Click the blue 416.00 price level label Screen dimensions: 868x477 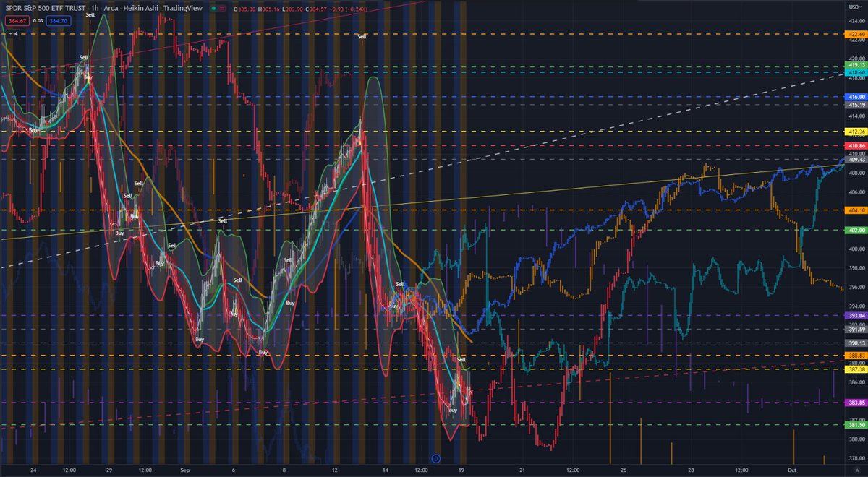point(856,96)
